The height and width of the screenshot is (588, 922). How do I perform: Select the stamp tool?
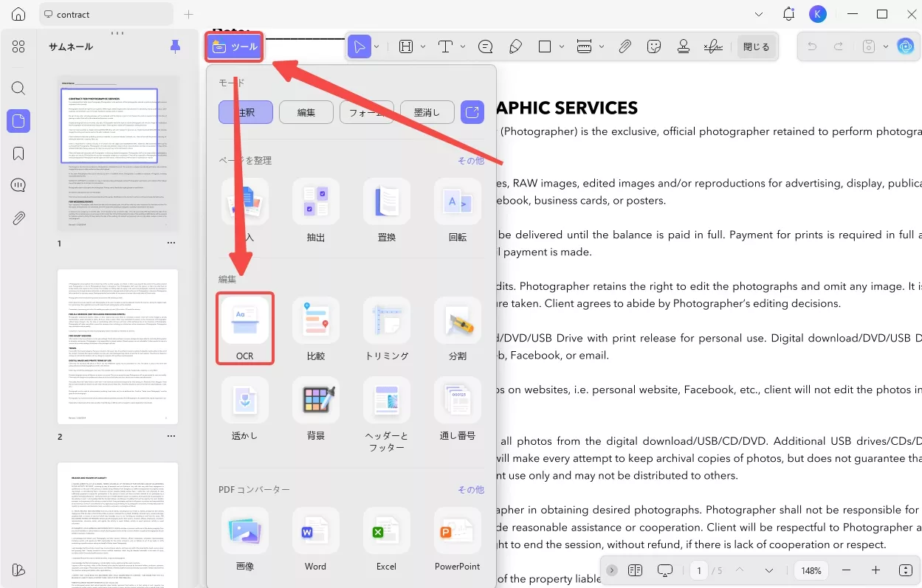point(684,46)
